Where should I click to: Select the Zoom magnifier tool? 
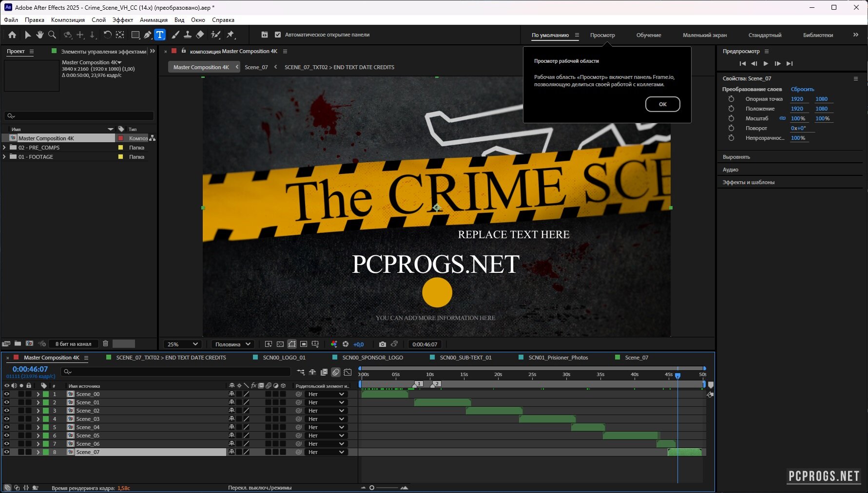[x=52, y=35]
